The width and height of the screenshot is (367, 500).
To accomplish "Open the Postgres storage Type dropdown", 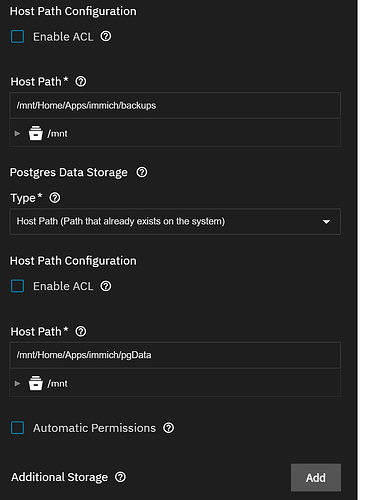I will (175, 222).
